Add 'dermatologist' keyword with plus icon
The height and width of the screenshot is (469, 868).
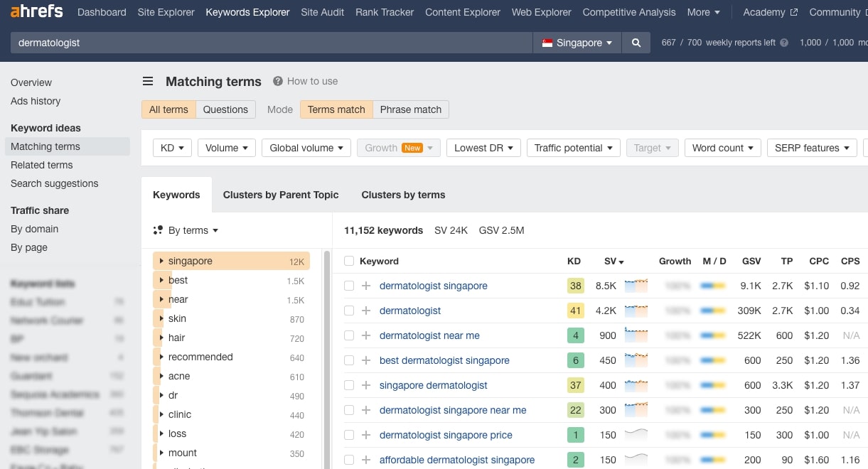[366, 311]
